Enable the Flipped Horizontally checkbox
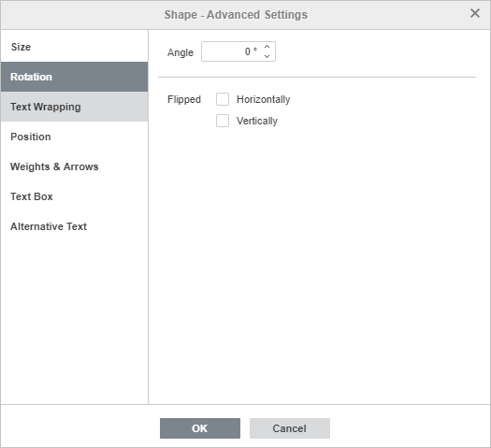 (x=223, y=99)
